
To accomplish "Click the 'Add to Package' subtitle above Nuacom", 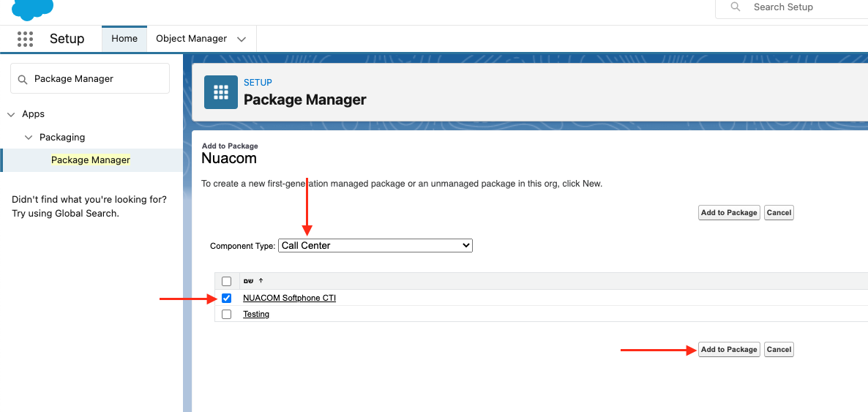I will pos(230,146).
